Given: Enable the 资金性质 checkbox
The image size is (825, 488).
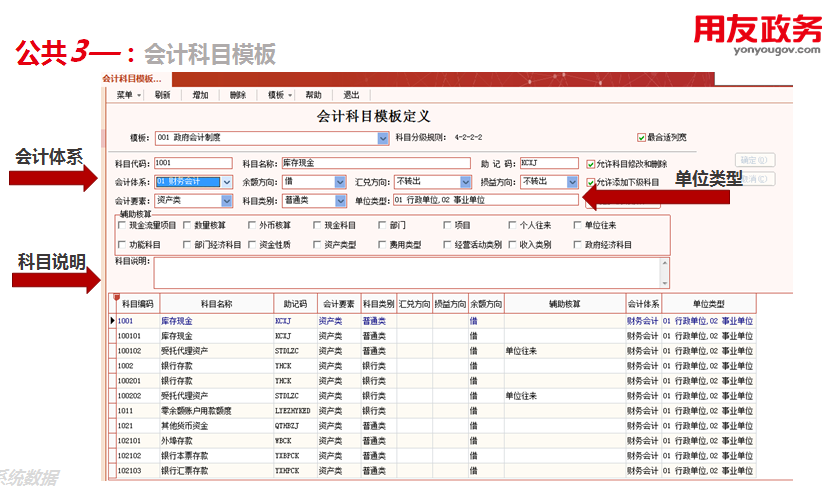Looking at the screenshot, I should coord(251,245).
